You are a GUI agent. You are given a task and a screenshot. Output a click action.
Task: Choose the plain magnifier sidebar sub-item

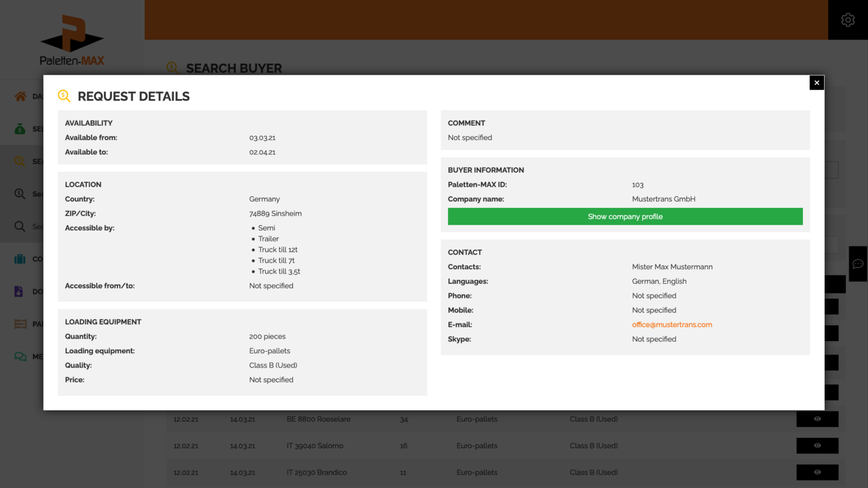tap(20, 227)
